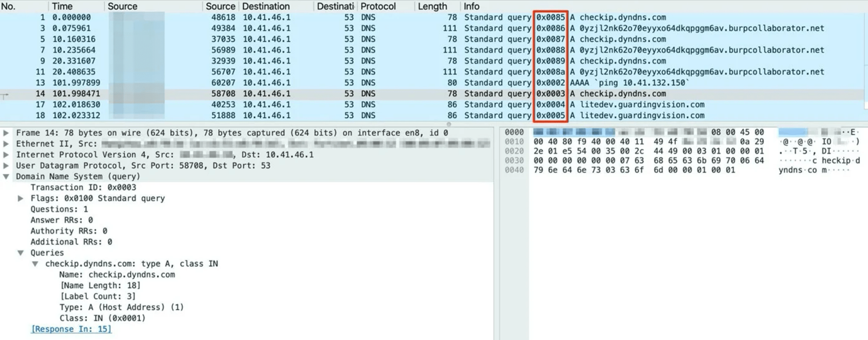Screen dimensions: 868x340
Task: Click the Length column header
Action: click(432, 6)
